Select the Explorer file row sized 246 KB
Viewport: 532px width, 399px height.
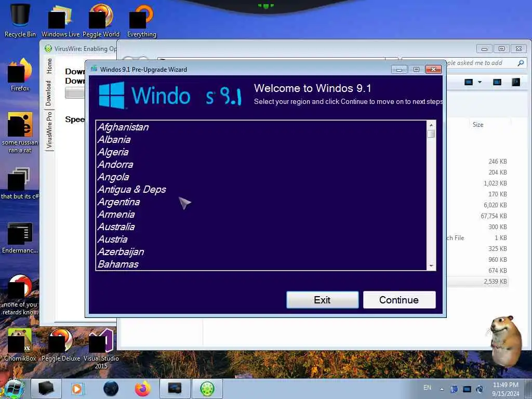[x=478, y=162]
